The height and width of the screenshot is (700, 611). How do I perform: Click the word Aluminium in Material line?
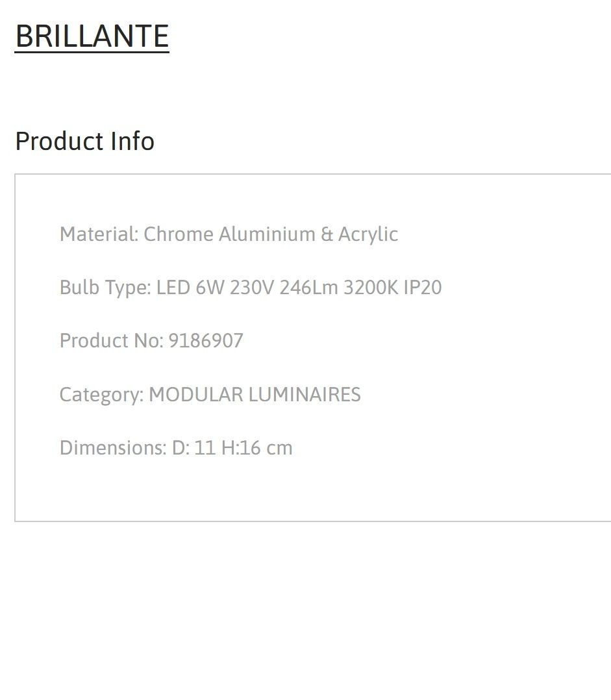click(267, 234)
